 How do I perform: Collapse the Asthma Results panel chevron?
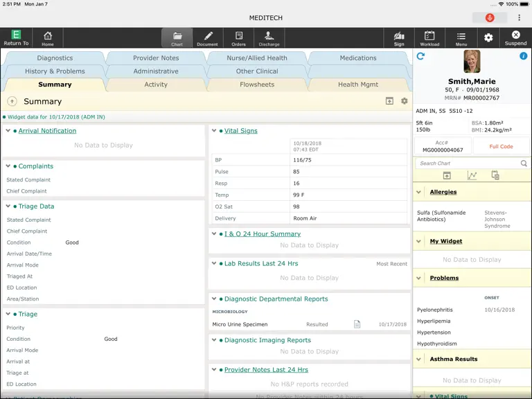click(x=418, y=359)
